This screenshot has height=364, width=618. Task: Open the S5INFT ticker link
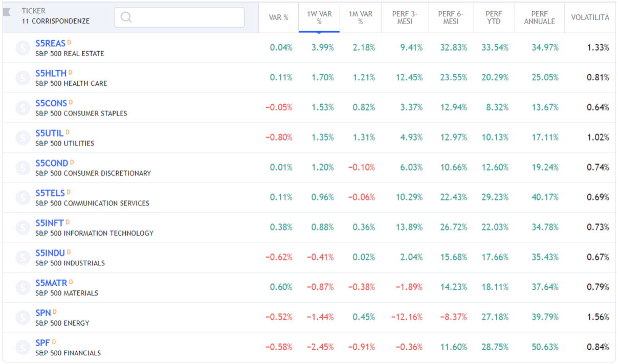[50, 223]
